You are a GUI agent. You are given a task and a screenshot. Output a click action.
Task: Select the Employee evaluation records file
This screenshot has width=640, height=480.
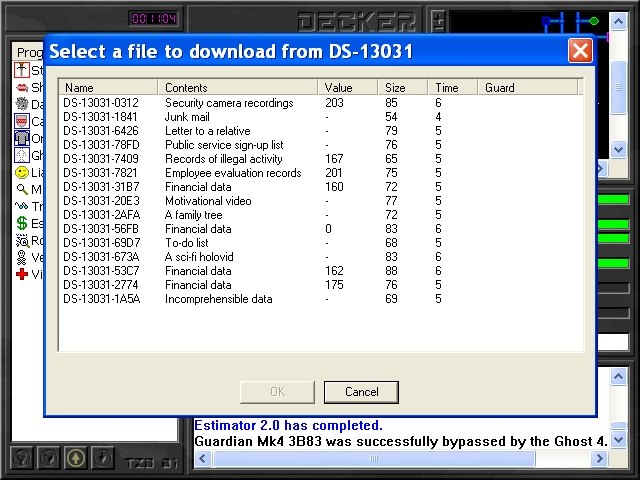point(233,173)
